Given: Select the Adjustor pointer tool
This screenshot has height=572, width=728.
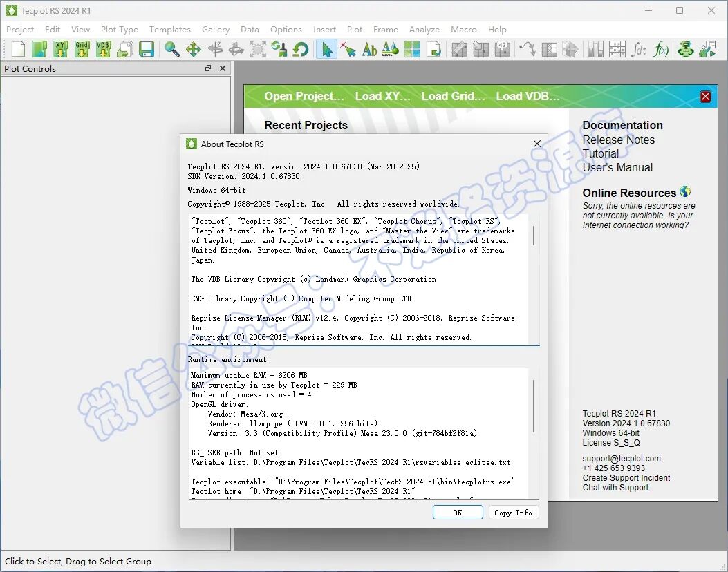Looking at the screenshot, I should [x=348, y=49].
